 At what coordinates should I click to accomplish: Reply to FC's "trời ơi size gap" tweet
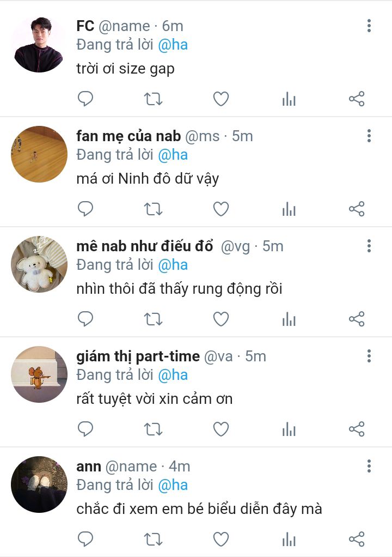[85, 99]
